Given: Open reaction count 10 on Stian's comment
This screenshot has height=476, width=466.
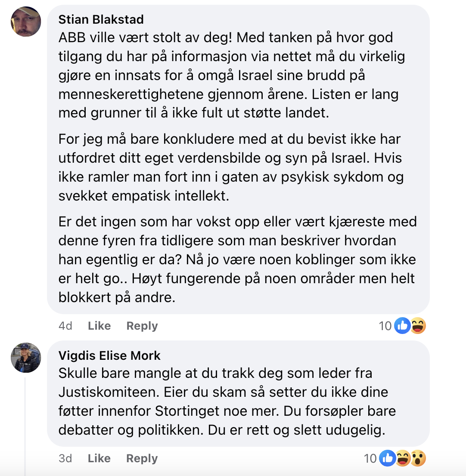Looking at the screenshot, I should click(x=385, y=326).
